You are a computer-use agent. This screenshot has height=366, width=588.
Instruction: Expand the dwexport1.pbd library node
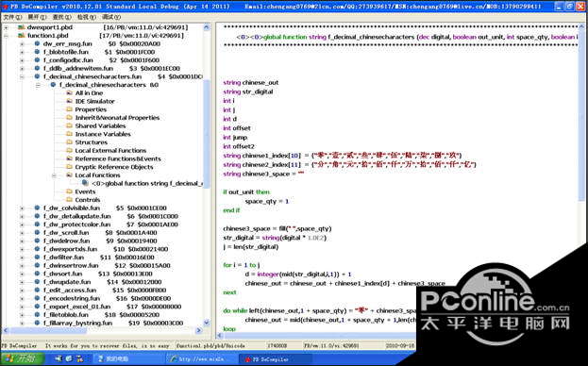coord(6,27)
